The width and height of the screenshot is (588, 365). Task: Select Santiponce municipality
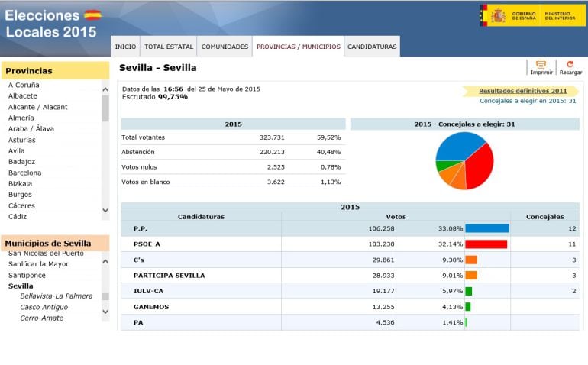coord(27,275)
